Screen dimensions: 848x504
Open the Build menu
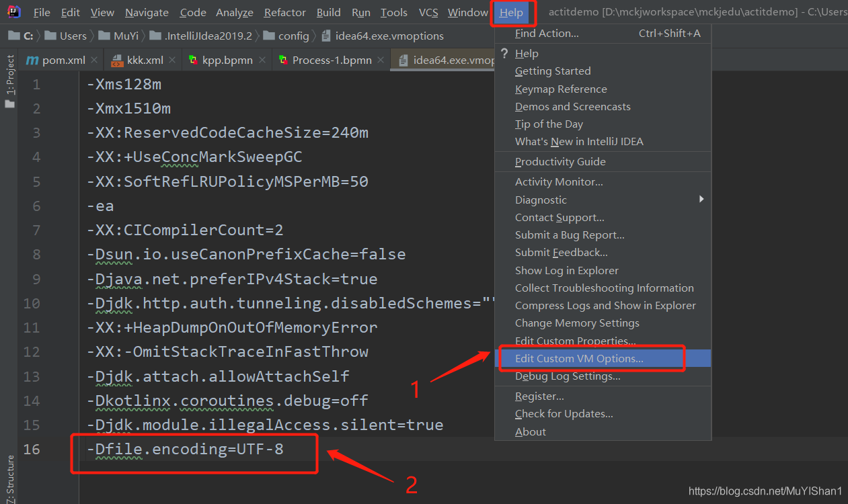[328, 12]
